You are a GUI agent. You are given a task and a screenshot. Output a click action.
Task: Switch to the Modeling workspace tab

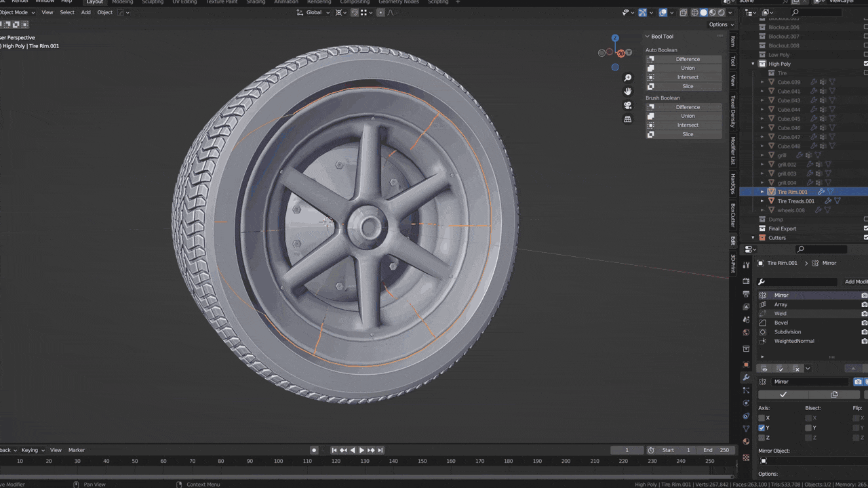pyautogui.click(x=122, y=2)
